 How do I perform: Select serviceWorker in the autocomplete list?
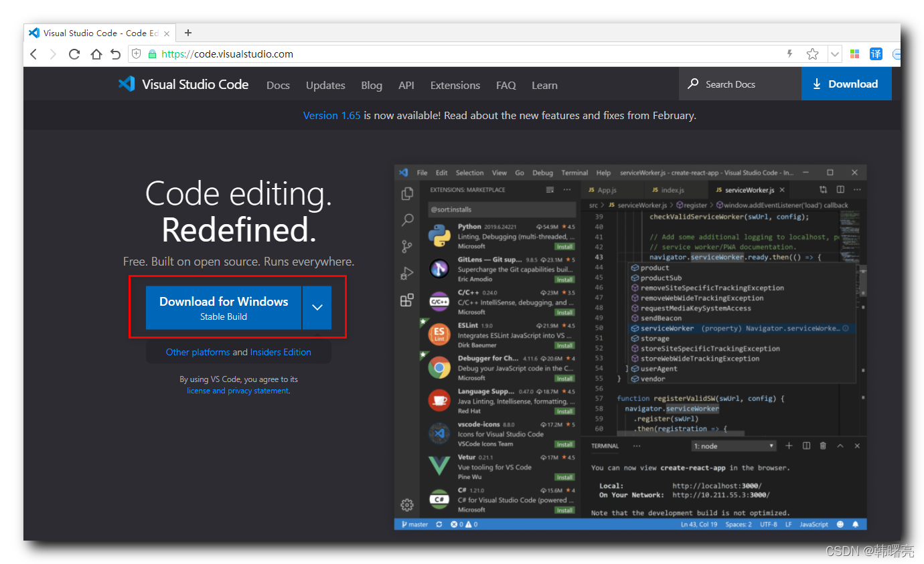tap(742, 328)
